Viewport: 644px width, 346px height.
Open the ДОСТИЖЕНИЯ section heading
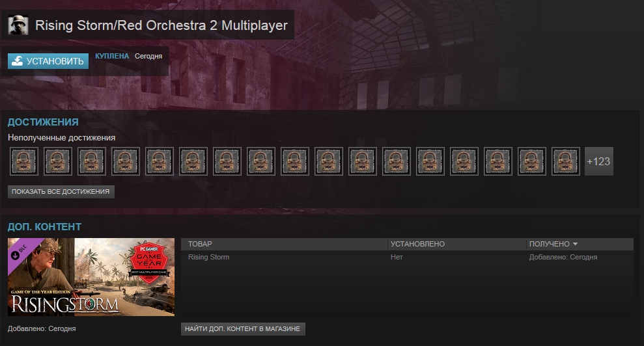43,122
